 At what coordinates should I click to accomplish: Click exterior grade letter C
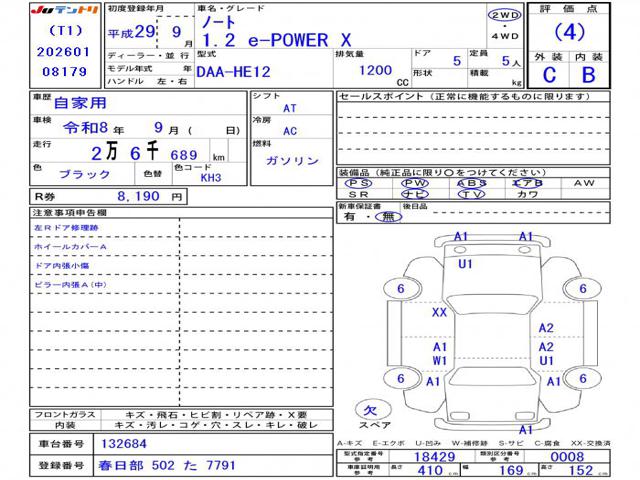549,75
